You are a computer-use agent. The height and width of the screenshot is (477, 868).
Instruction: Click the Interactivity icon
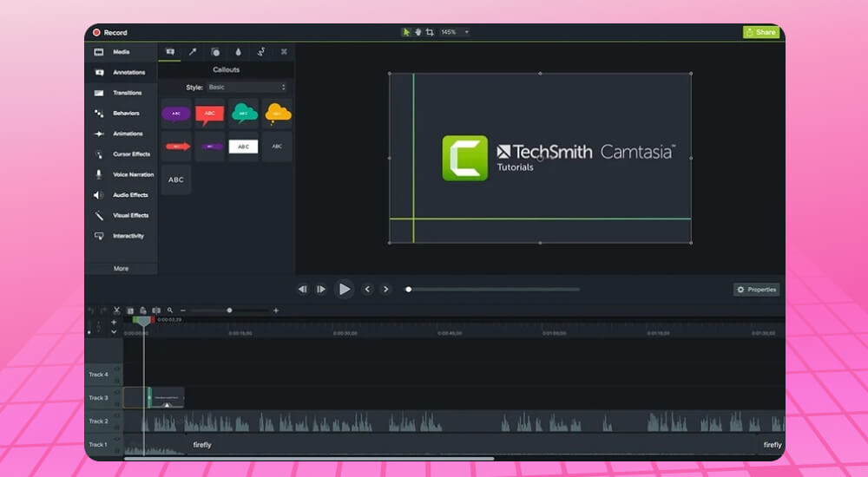click(x=99, y=236)
